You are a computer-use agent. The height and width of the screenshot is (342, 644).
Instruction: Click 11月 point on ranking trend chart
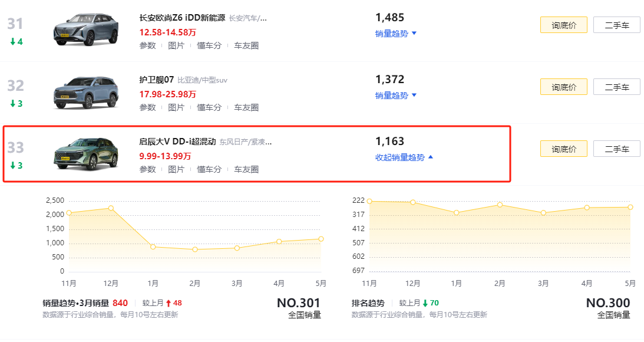[369, 201]
